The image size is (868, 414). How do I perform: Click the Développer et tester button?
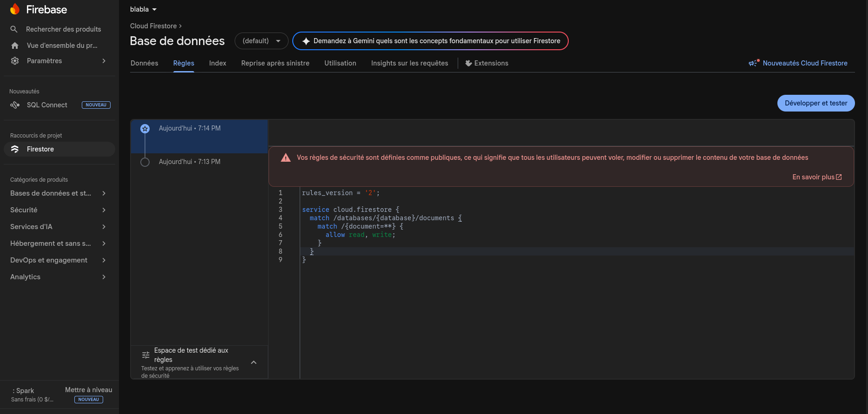point(816,103)
